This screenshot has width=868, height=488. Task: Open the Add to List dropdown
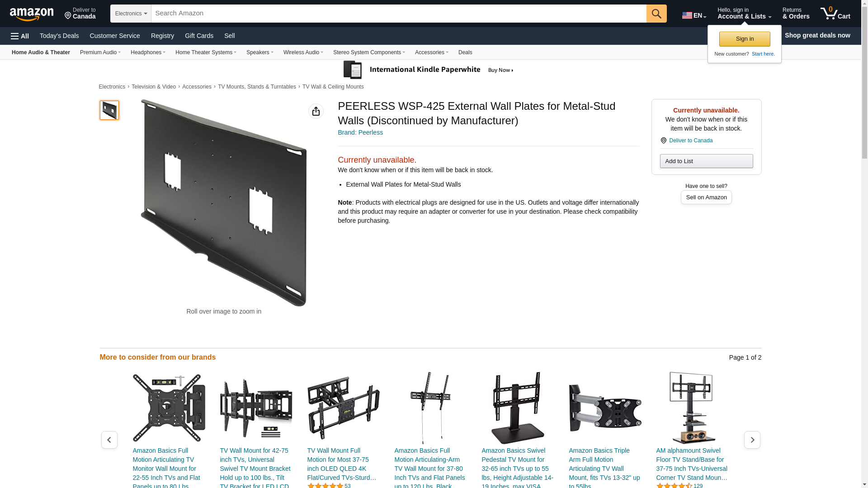tap(706, 161)
